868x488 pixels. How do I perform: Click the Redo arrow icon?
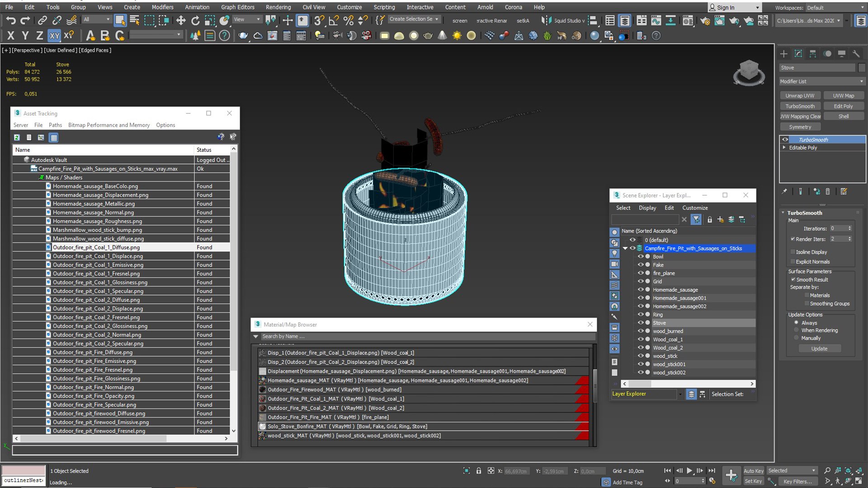tap(25, 20)
